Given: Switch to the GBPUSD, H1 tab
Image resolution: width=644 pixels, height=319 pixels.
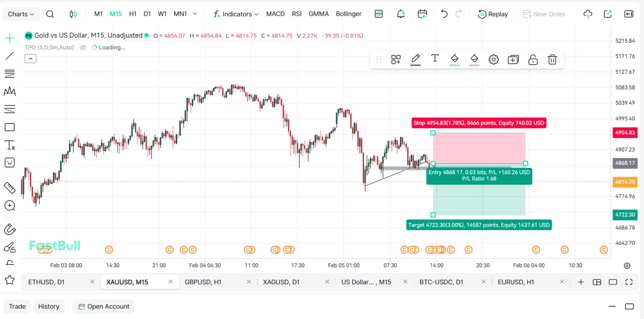Looking at the screenshot, I should (x=203, y=282).
